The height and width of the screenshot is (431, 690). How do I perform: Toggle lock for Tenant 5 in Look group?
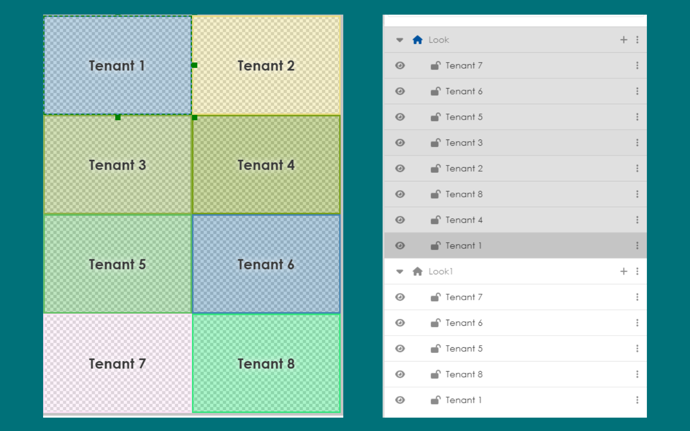435,117
